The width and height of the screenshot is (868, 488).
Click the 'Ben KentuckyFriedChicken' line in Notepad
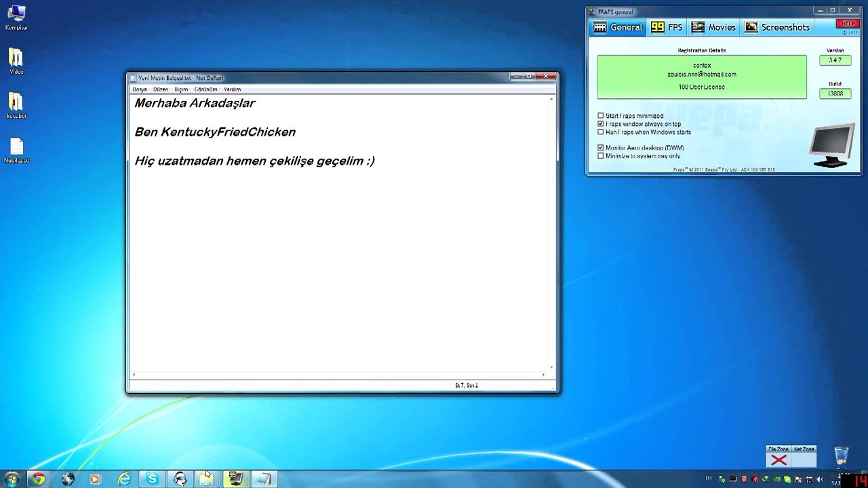(x=215, y=132)
